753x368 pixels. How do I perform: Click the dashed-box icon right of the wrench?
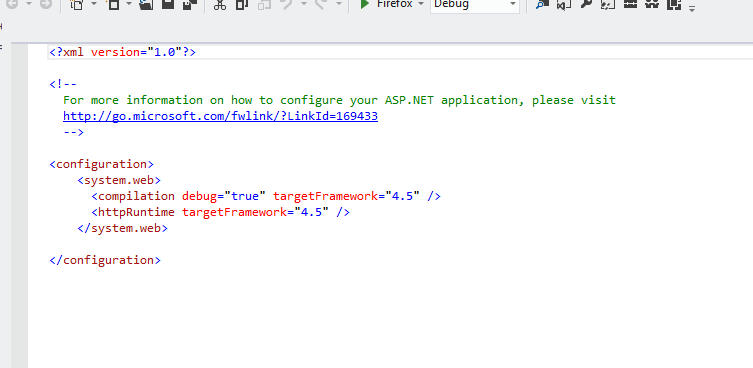pos(608,4)
